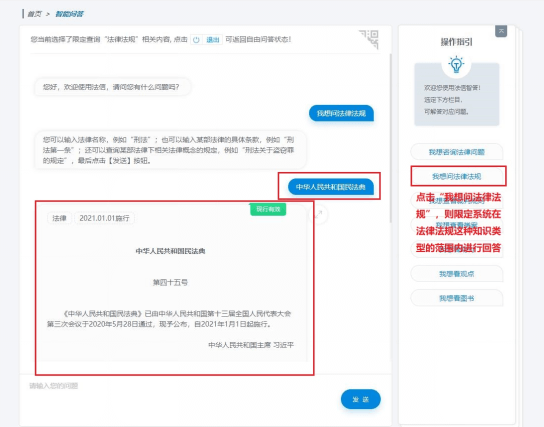544x427 pixels.
Task: Select the 我想看观点 option
Action: tap(457, 274)
